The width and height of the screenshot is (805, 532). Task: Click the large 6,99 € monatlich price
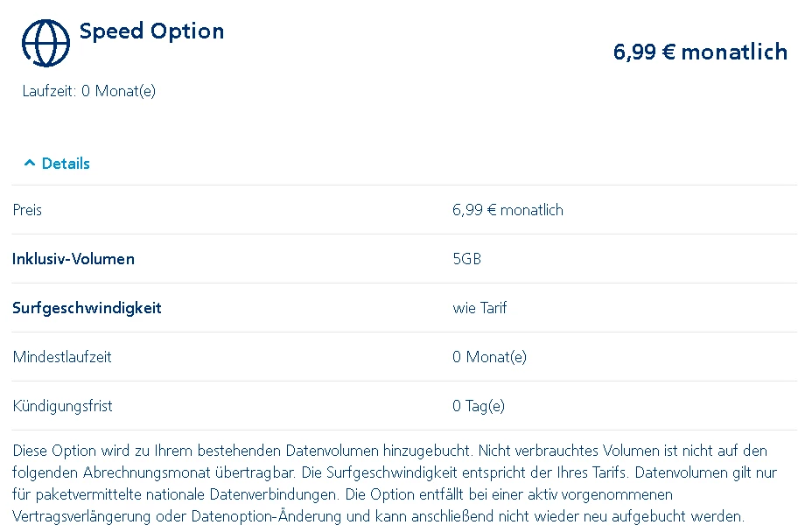click(x=700, y=52)
